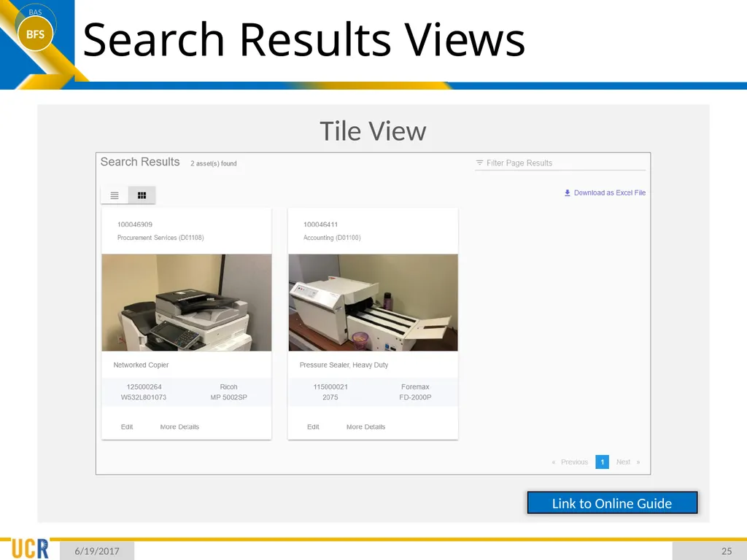Open the Networked Copier photo
This screenshot has width=747, height=560.
click(x=187, y=303)
